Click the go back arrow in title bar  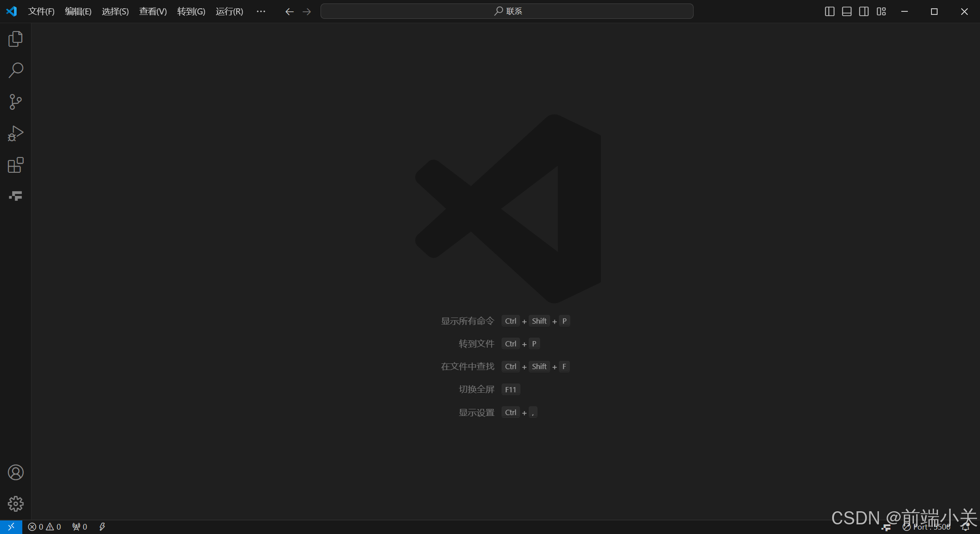click(x=289, y=11)
